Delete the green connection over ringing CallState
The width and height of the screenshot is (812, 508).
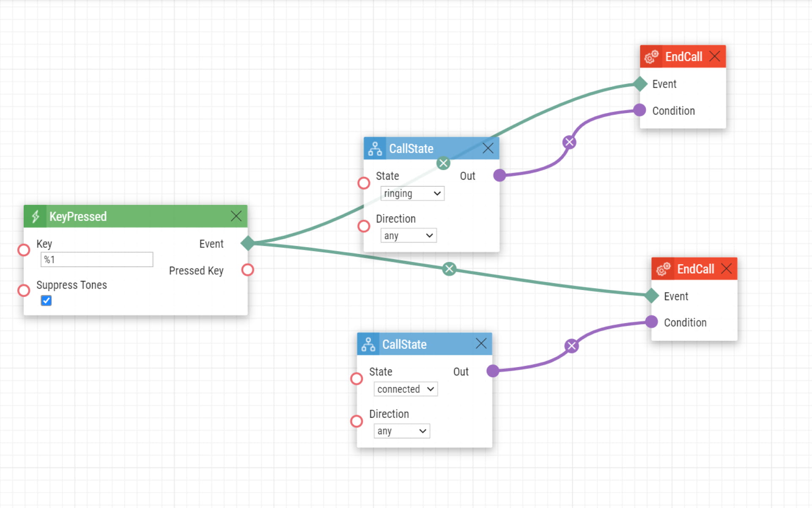(x=443, y=163)
